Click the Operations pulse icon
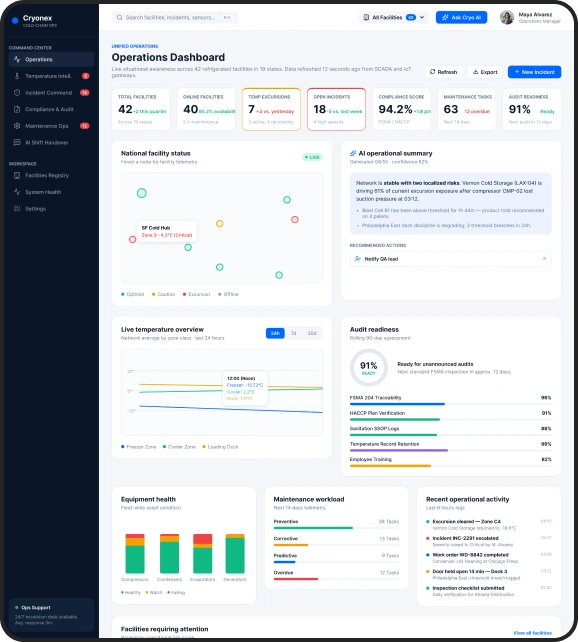 pos(17,59)
